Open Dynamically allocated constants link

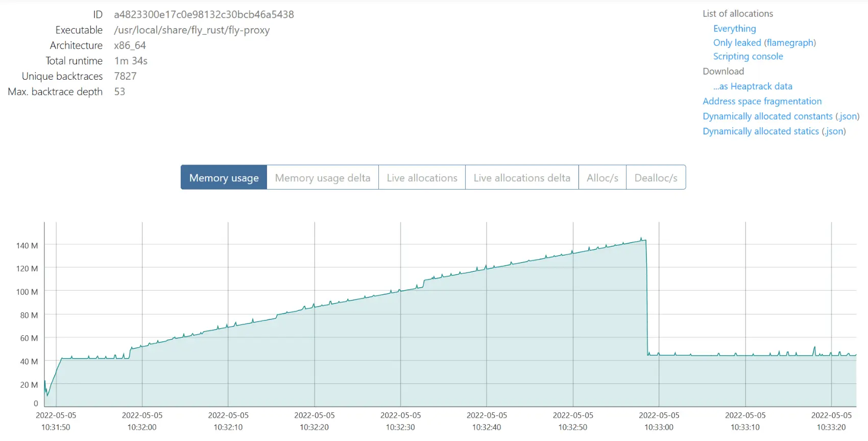(x=767, y=117)
